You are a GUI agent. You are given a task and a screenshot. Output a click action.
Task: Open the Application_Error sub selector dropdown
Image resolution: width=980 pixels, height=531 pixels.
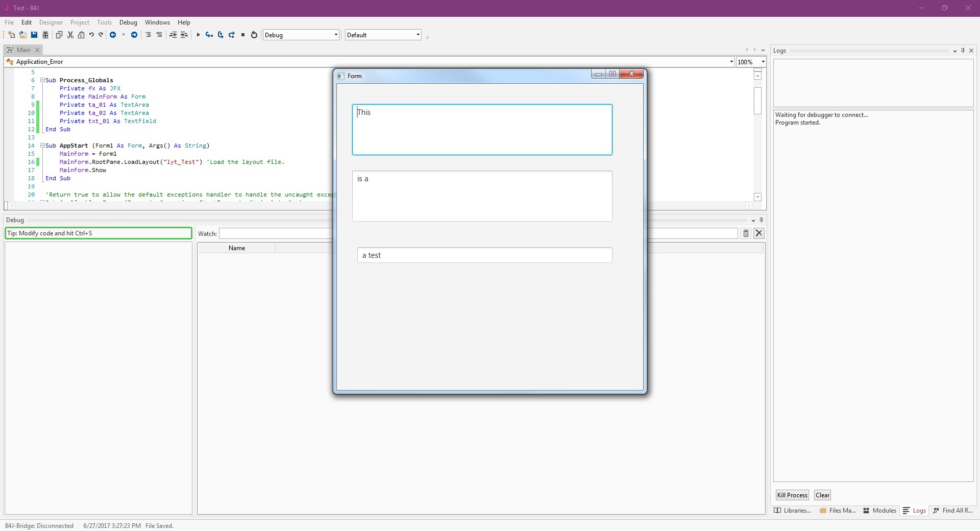coord(731,62)
